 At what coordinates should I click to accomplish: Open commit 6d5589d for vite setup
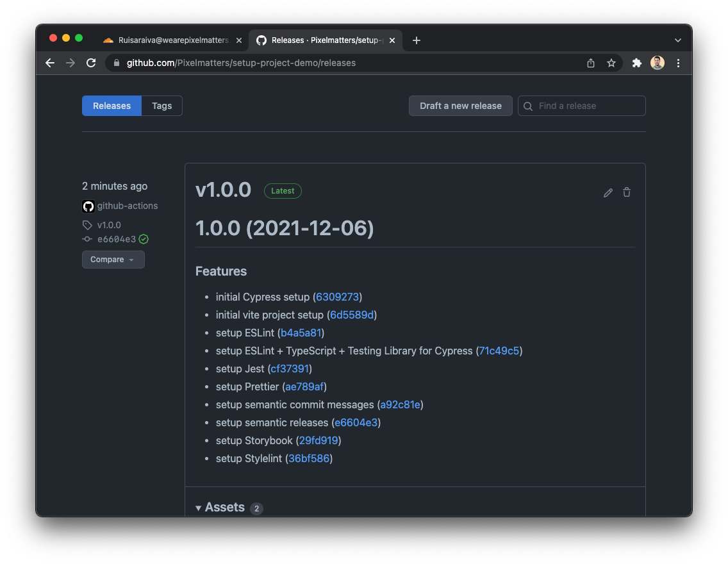352,315
